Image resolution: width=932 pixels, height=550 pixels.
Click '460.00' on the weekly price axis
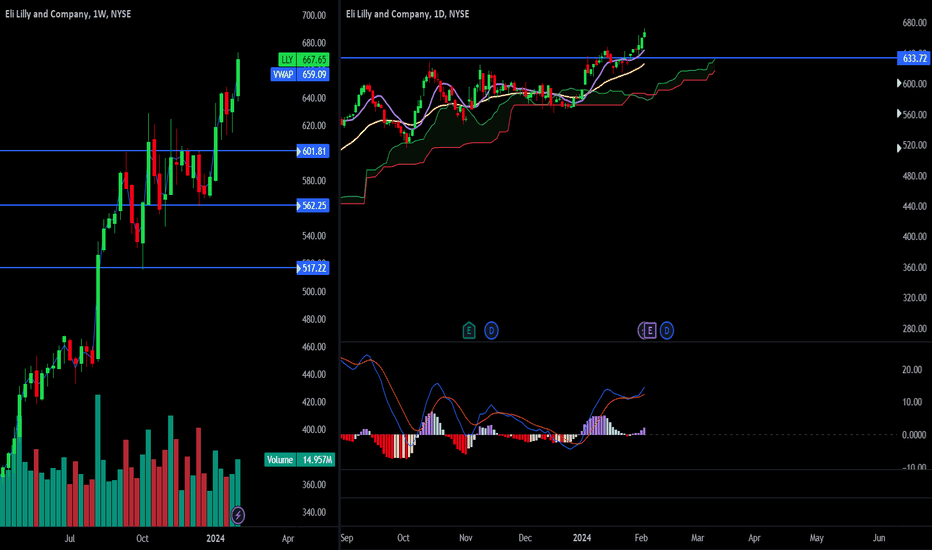(314, 347)
